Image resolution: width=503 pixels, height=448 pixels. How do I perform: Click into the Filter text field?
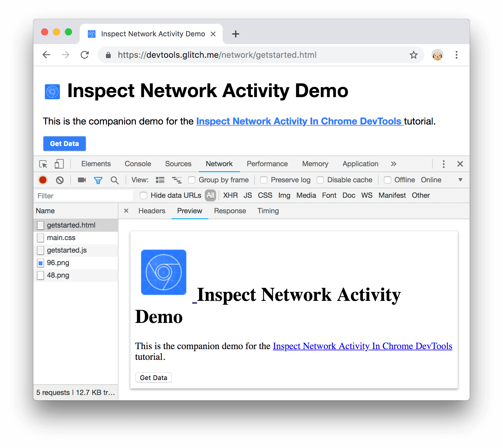click(84, 196)
